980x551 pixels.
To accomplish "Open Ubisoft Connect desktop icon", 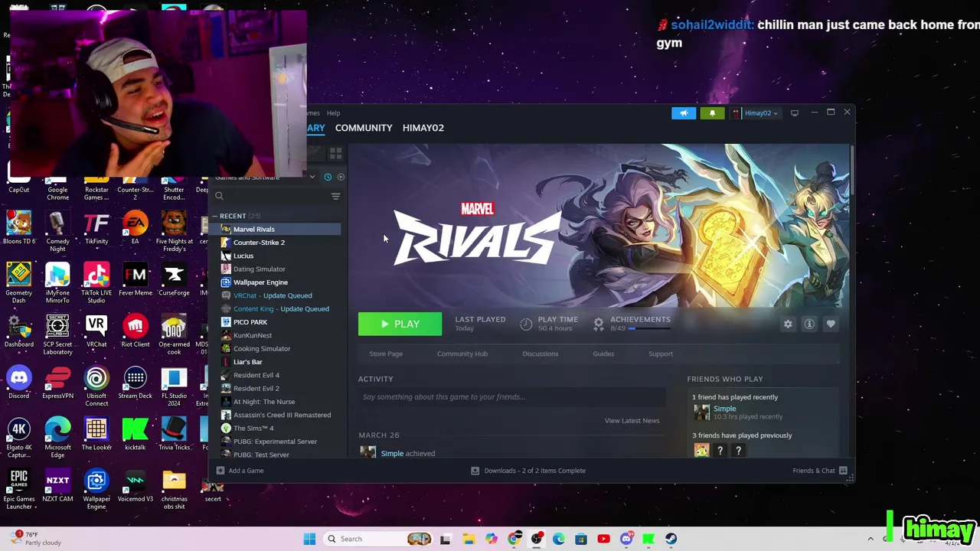I will coord(96,386).
